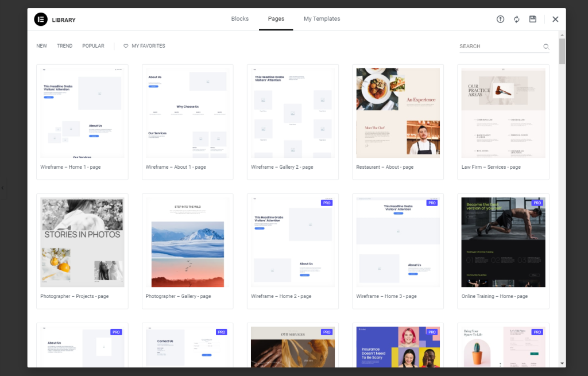The width and height of the screenshot is (588, 376).
Task: Sort templates by POPULAR
Action: tap(93, 45)
